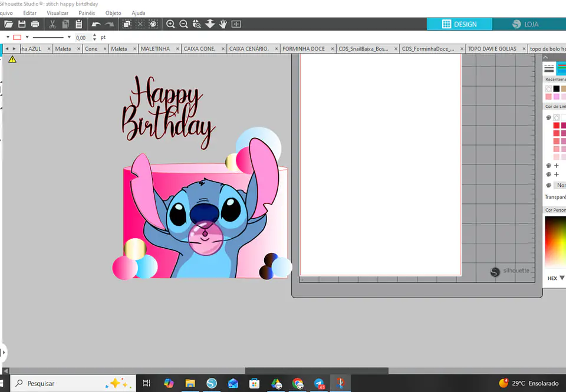This screenshot has width=566, height=392.
Task: Expand the left side panel arrow
Action: tap(4, 353)
